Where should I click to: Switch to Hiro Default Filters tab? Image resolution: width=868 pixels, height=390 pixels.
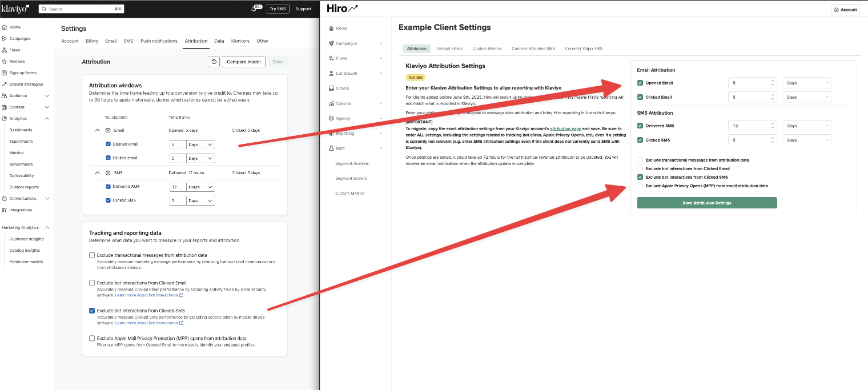449,49
